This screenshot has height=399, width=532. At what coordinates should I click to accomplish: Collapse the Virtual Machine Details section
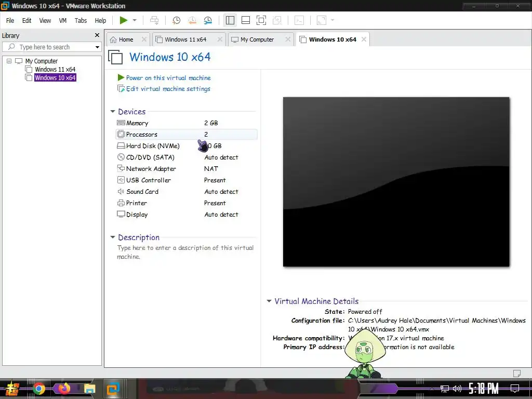click(x=269, y=301)
